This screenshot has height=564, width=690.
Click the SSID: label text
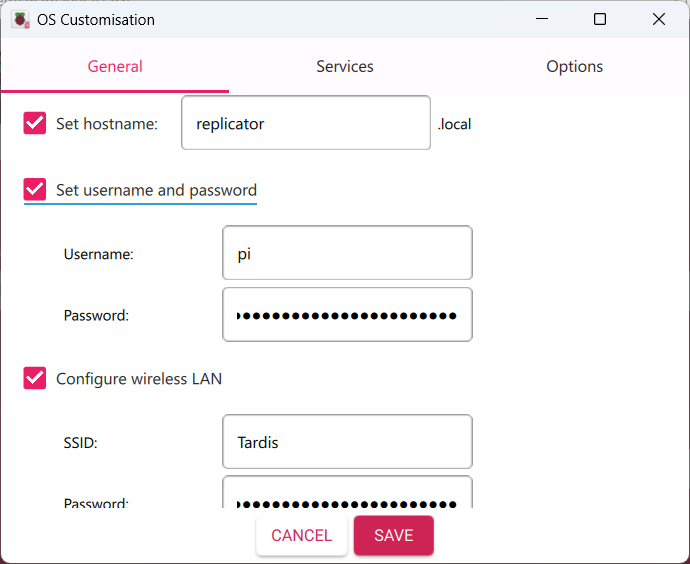pyautogui.click(x=80, y=442)
